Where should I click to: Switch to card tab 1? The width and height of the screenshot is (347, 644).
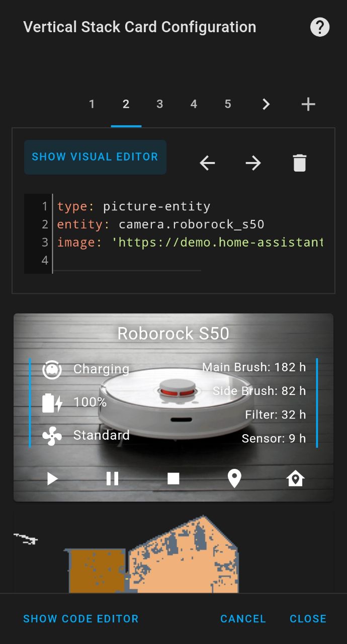coord(92,104)
